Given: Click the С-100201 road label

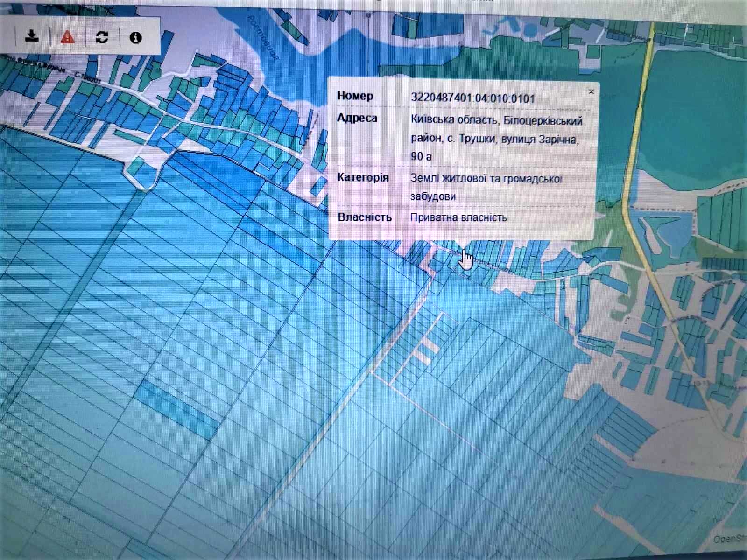Looking at the screenshot, I should pyautogui.click(x=87, y=78).
